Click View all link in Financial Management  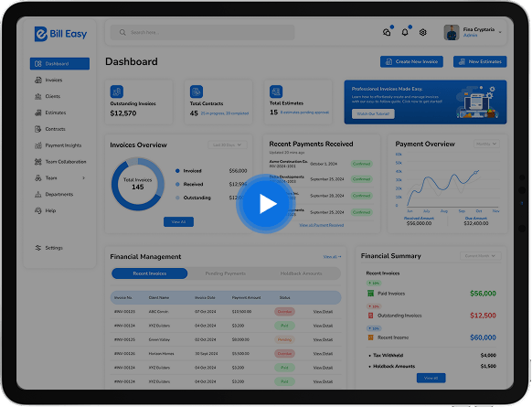333,257
